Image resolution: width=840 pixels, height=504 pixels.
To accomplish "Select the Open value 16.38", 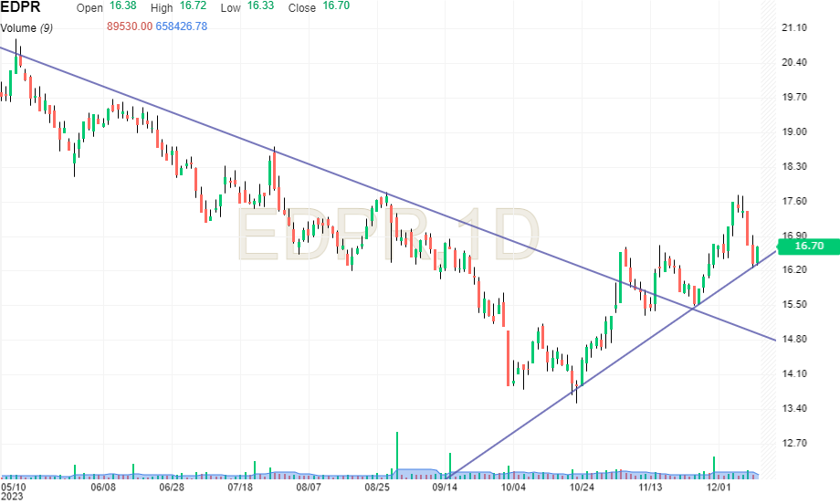I will pyautogui.click(x=123, y=5).
